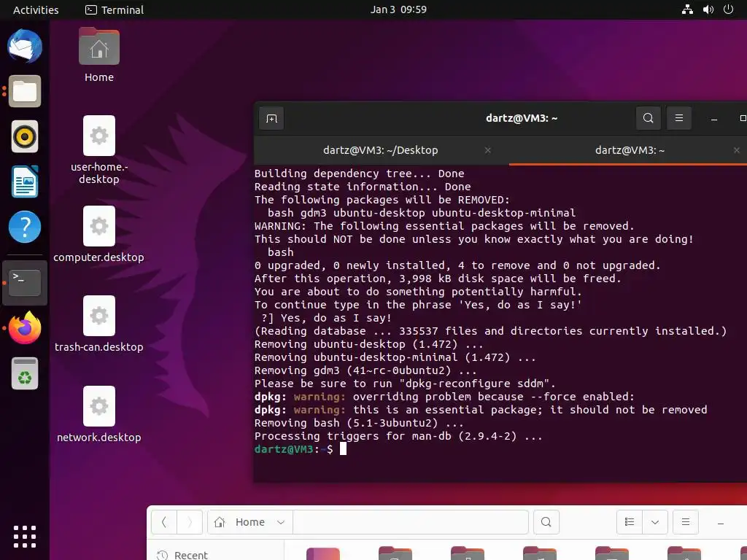Image resolution: width=747 pixels, height=560 pixels.
Task: Add a new tab in Terminal
Action: coord(271,118)
